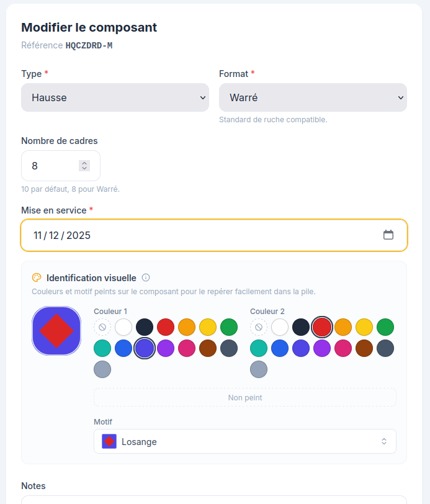Click the large blue diamond preview tile
This screenshot has width=430, height=504.
click(x=56, y=331)
